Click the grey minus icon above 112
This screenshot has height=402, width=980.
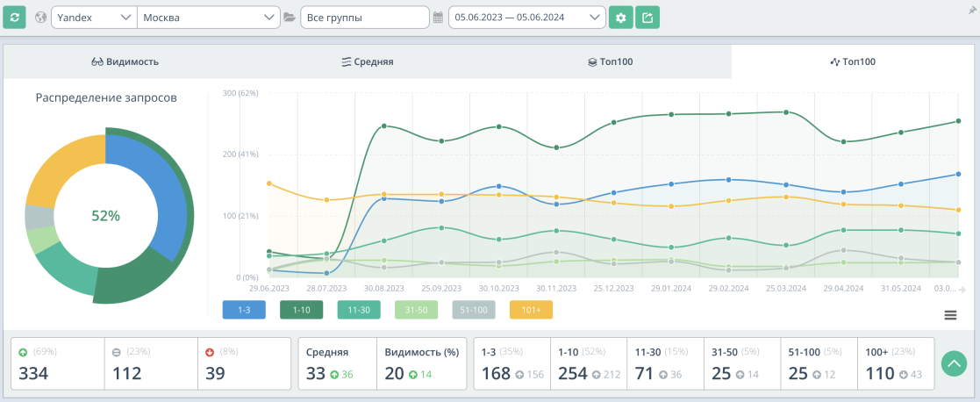pyautogui.click(x=117, y=352)
